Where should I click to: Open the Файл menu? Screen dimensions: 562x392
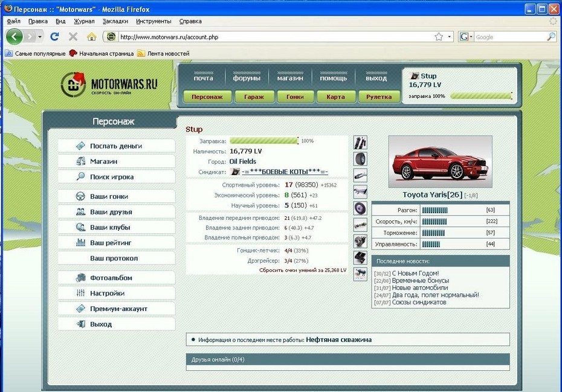click(x=14, y=21)
